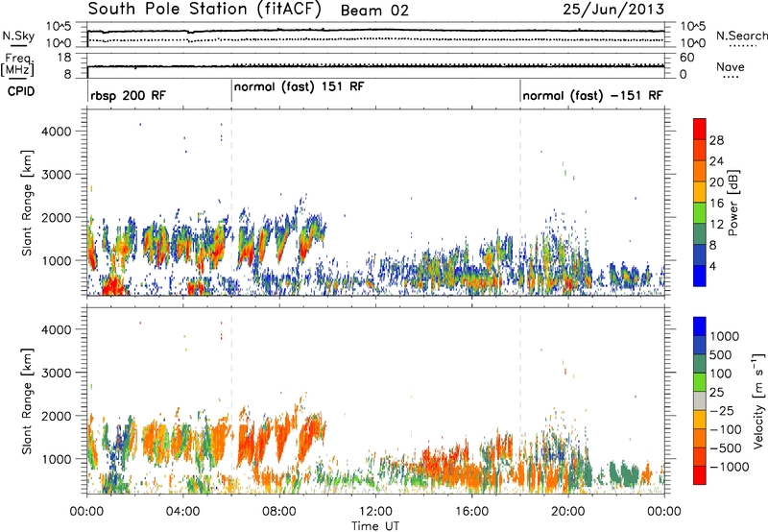
Task: Click the '1000' tick on the velocity panel axis
Action: point(57,459)
